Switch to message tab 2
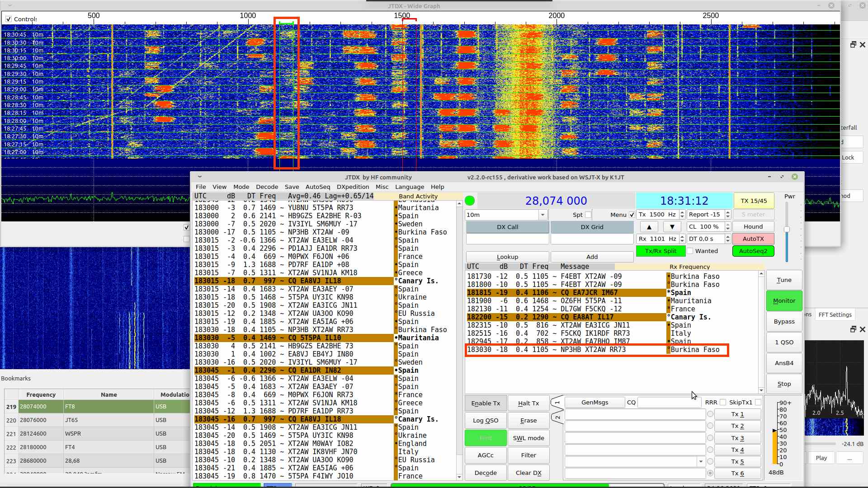The image size is (868, 488). tap(557, 417)
